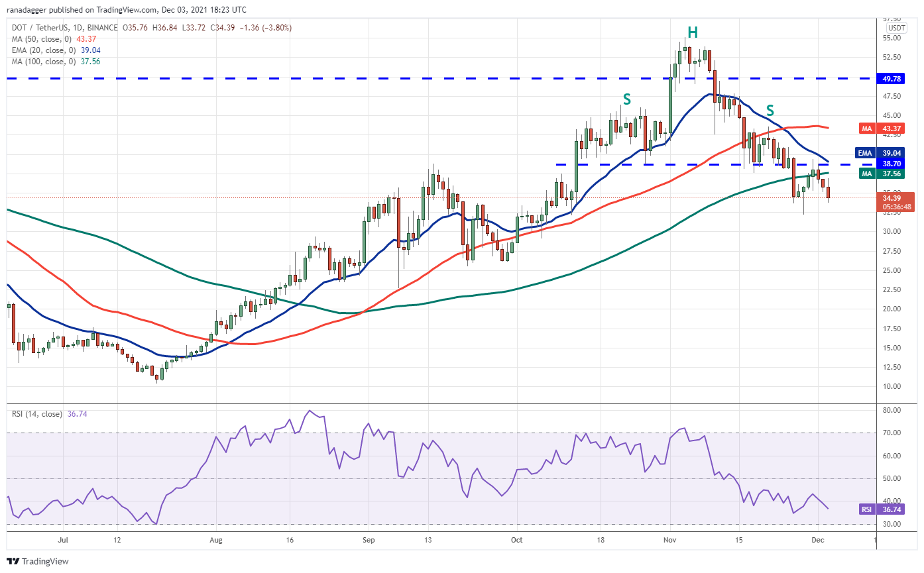Click the 'Nov' date on time axis

click(670, 540)
